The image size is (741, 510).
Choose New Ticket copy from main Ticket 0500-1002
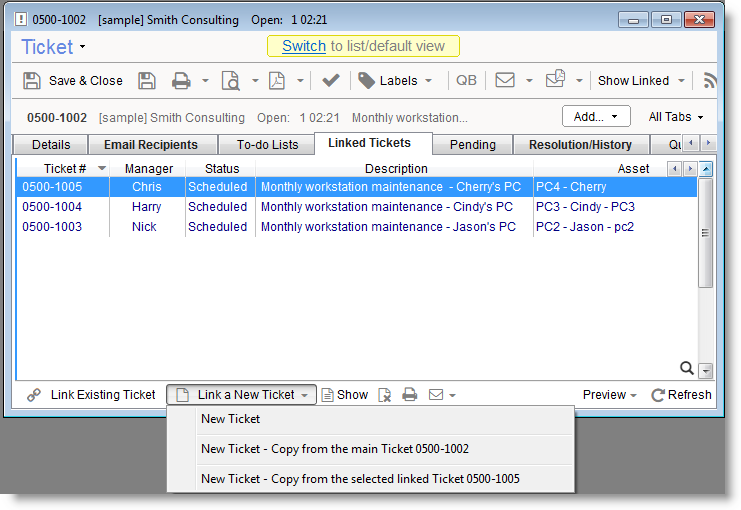(334, 449)
